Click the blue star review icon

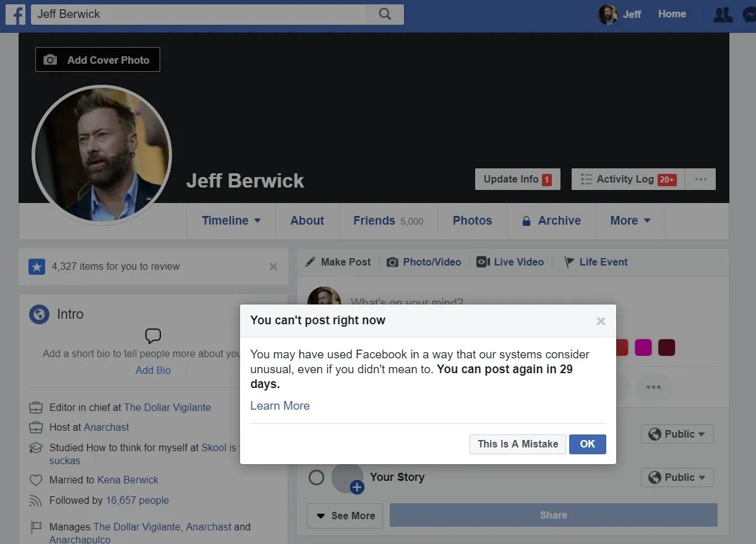37,267
